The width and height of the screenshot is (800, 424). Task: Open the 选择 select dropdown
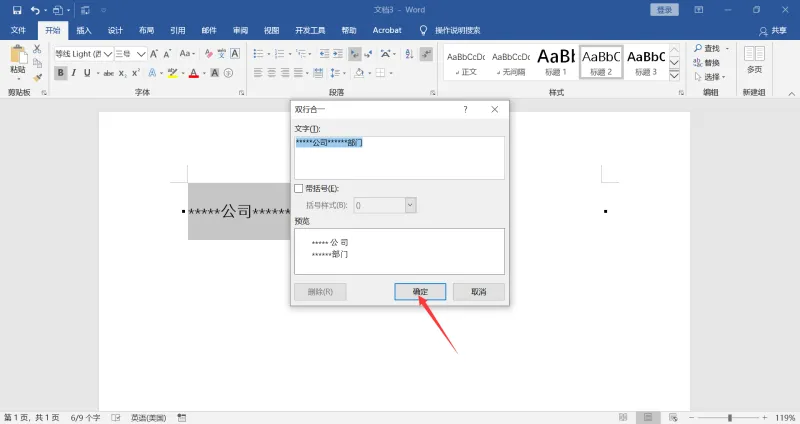point(710,77)
